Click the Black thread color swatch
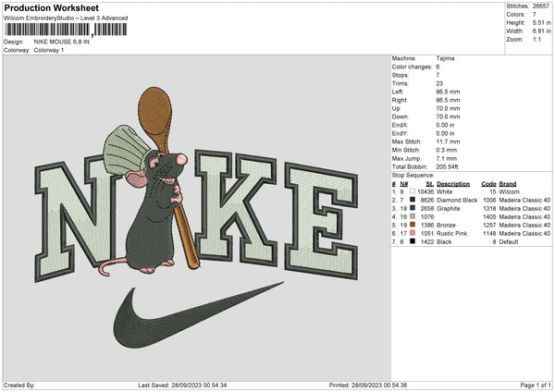 click(413, 241)
